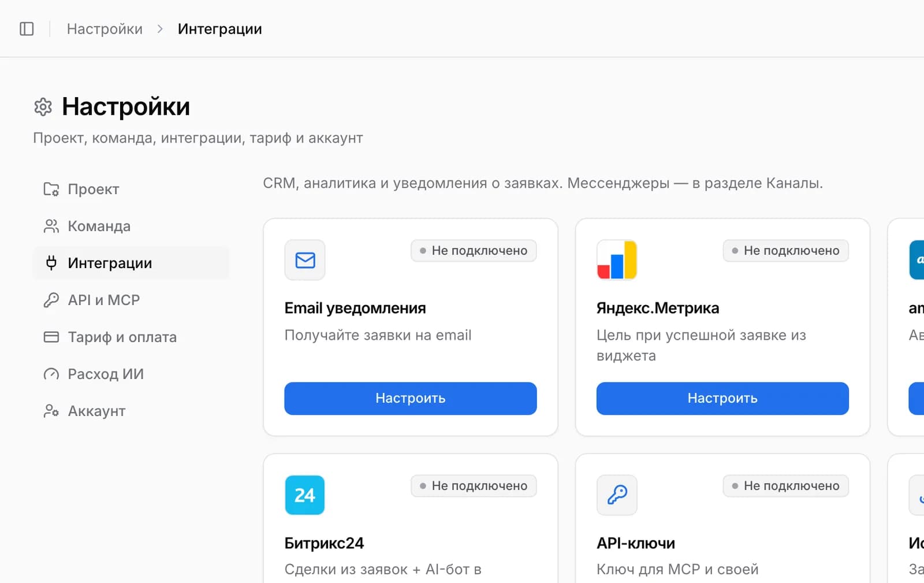Click subtitle Проект, команда, интеграции, тариф и аккаунт
The image size is (924, 583).
[x=198, y=138]
